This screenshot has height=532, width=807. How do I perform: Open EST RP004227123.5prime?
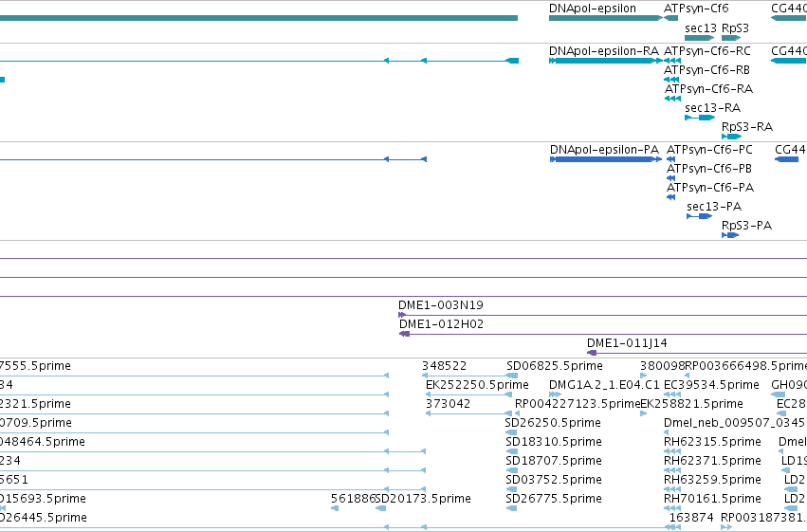578,404
